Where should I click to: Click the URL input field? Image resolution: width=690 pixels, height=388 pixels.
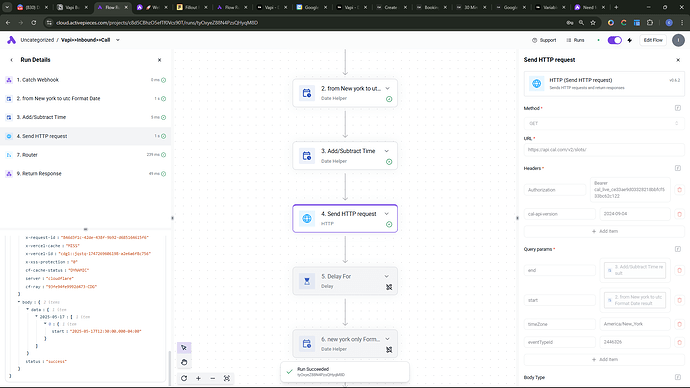click(604, 150)
